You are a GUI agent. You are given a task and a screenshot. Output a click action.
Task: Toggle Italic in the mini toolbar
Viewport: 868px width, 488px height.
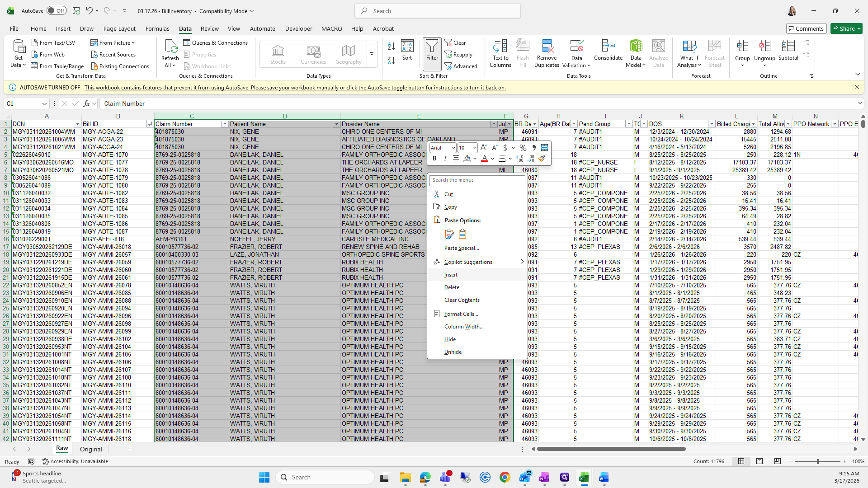(x=445, y=159)
